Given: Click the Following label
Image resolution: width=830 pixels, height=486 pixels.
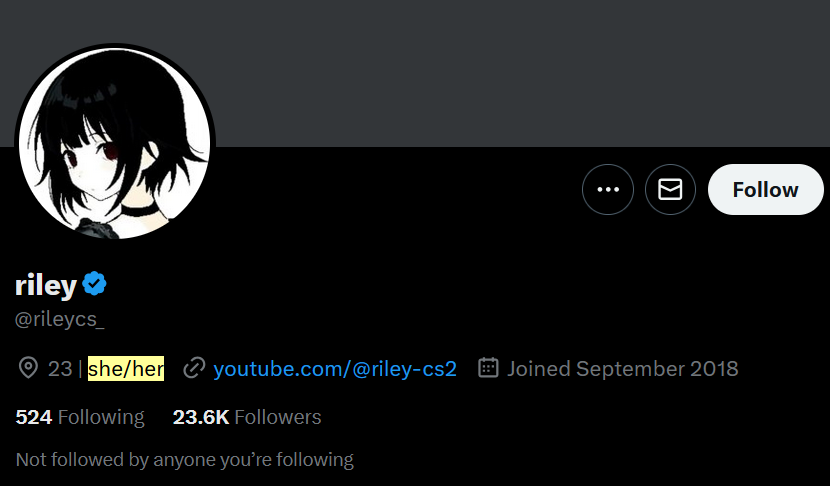Looking at the screenshot, I should pyautogui.click(x=101, y=417).
